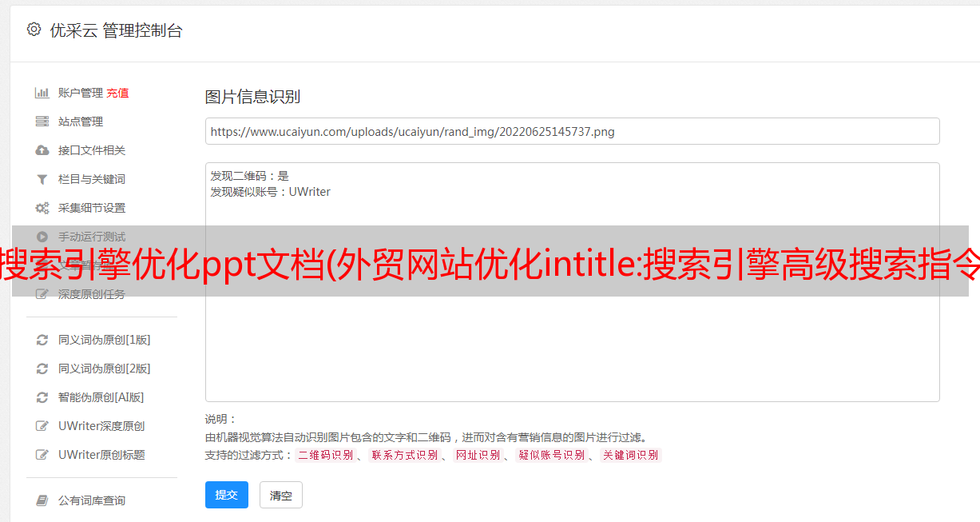Click the bar chart icon for 账户管理
The width and height of the screenshot is (980, 522).
[x=42, y=93]
